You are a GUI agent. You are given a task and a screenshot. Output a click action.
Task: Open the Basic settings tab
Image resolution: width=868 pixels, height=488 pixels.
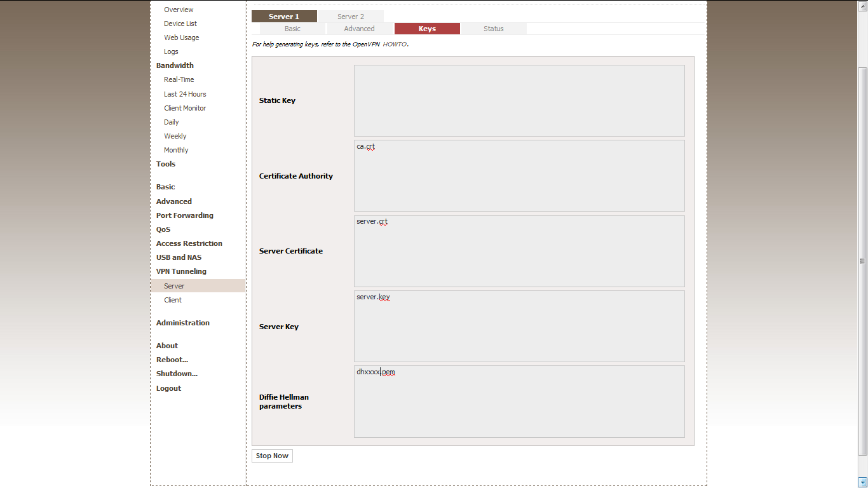click(292, 29)
